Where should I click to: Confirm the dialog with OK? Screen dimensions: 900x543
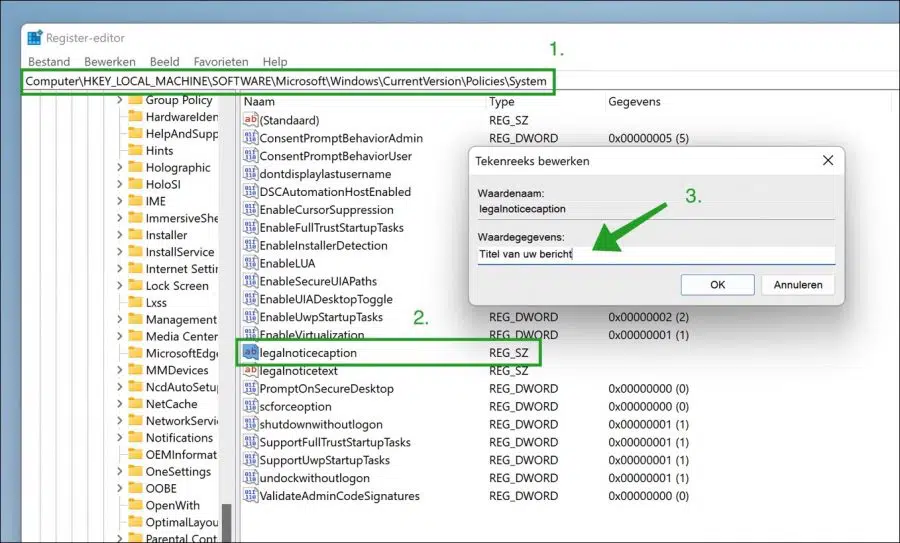click(717, 284)
